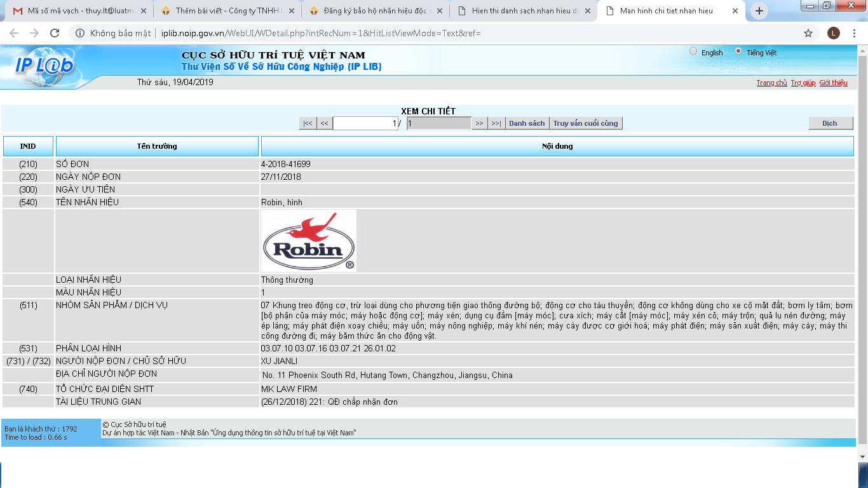Switch to 'Đăng ký bảo hộ nhãn hiệu' tab
Viewport: 868px width, 488px height.
[375, 11]
